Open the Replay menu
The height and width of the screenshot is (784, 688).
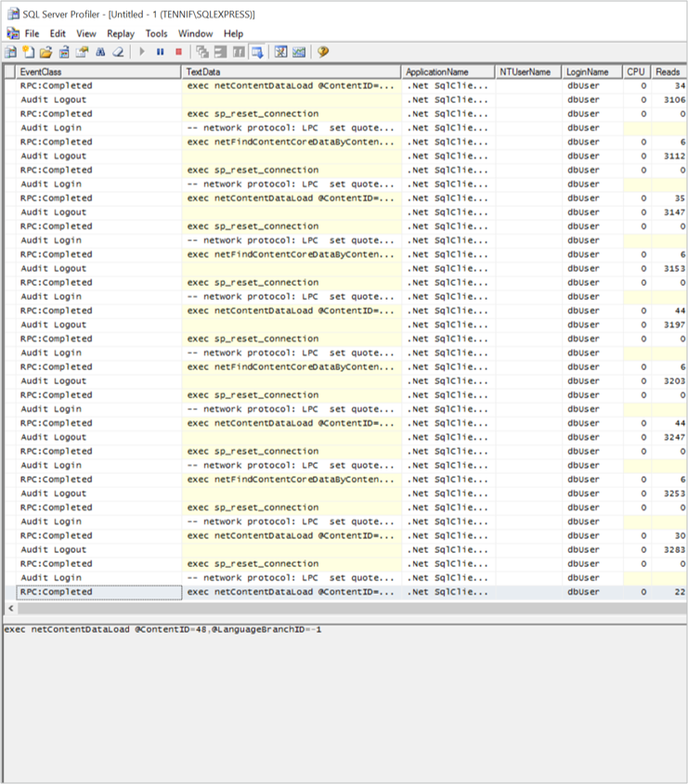pyautogui.click(x=121, y=33)
